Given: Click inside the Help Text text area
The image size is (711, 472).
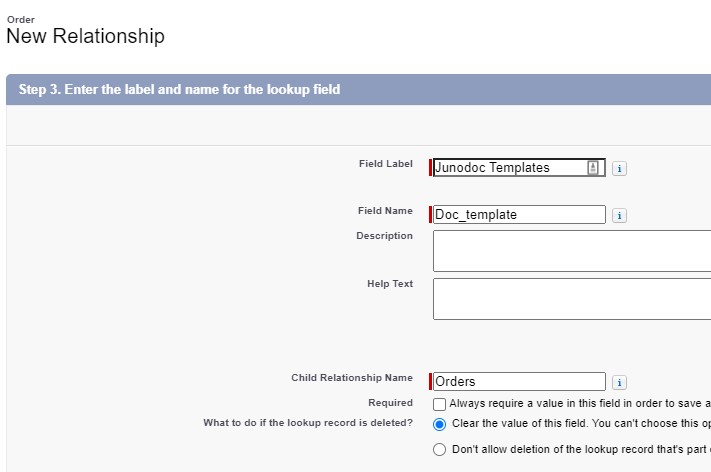Looking at the screenshot, I should pos(572,299).
